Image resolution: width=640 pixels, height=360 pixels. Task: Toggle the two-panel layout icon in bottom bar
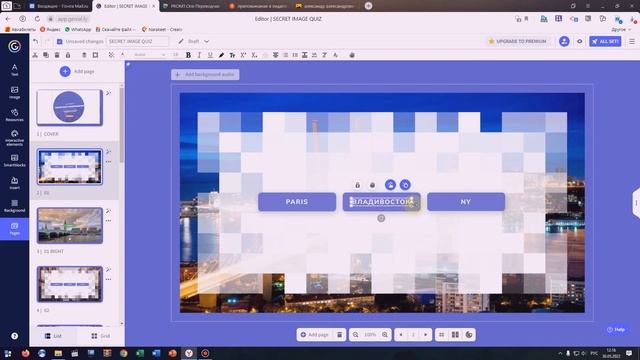coord(455,335)
